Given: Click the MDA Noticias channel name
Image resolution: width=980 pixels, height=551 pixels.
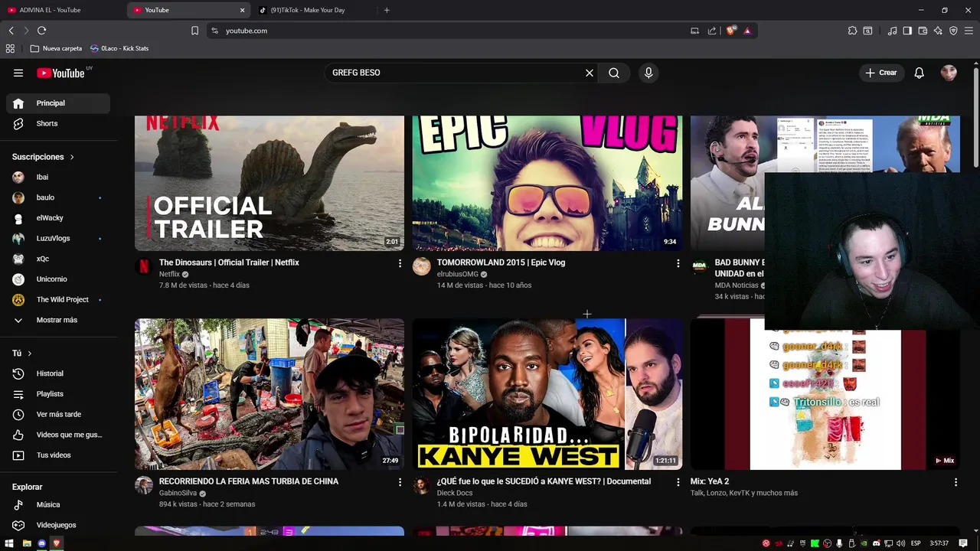Looking at the screenshot, I should [x=737, y=285].
